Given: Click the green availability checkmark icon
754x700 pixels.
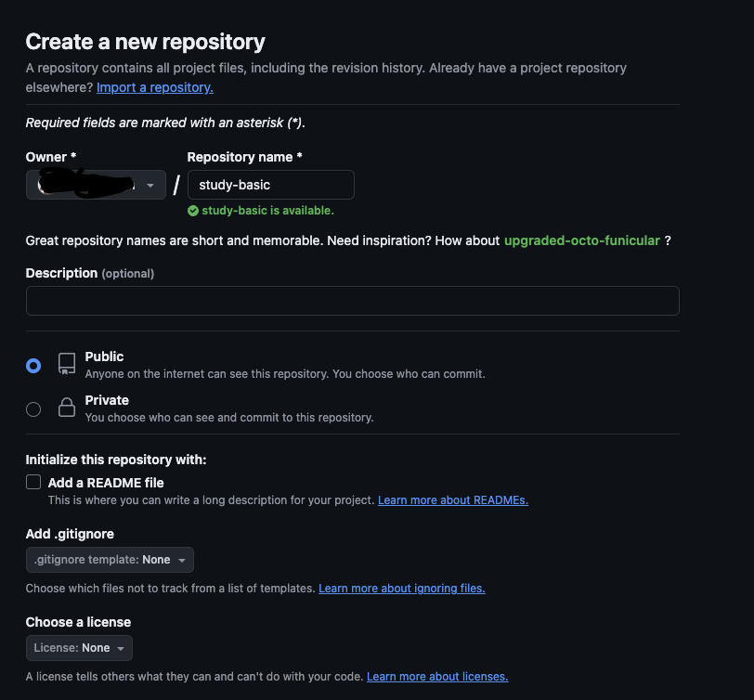Looking at the screenshot, I should click(193, 211).
